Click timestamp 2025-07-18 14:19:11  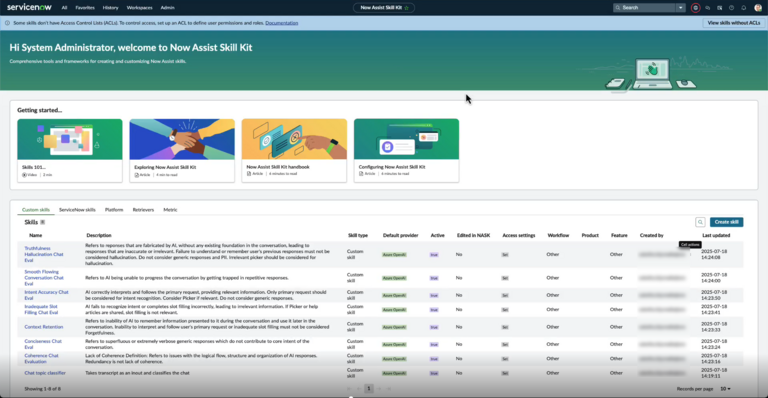pos(714,373)
